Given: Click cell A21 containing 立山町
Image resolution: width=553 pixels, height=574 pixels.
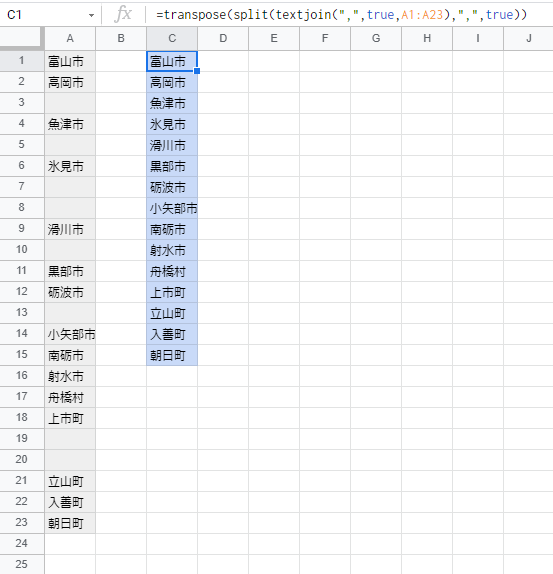Looking at the screenshot, I should click(x=70, y=481).
